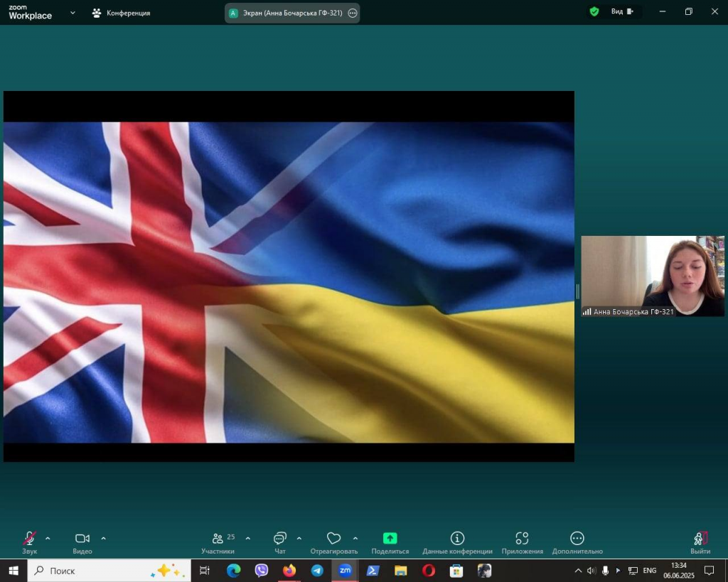Viewport: 728px width, 582px height.
Task: Expand the arrow next to Отреагировать
Action: point(355,539)
